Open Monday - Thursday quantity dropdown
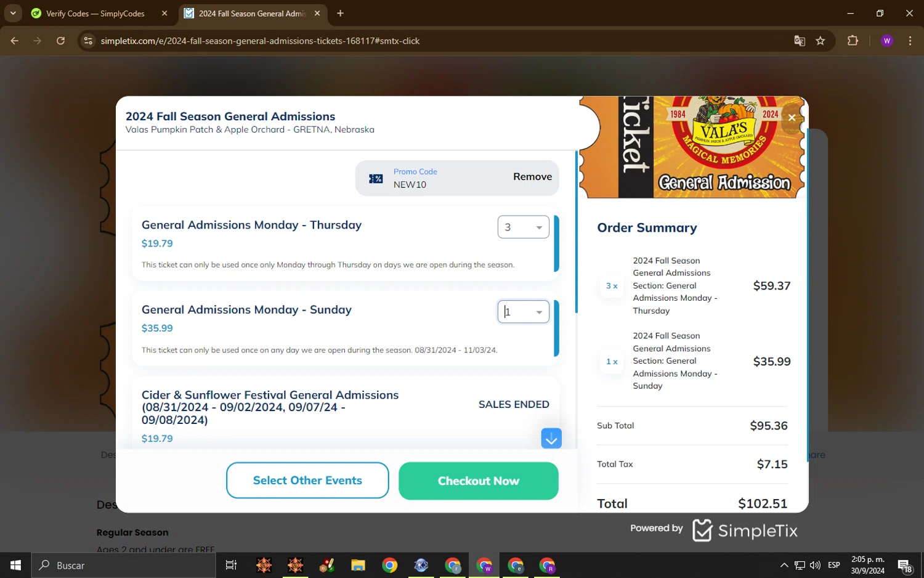924x578 pixels. pos(524,227)
